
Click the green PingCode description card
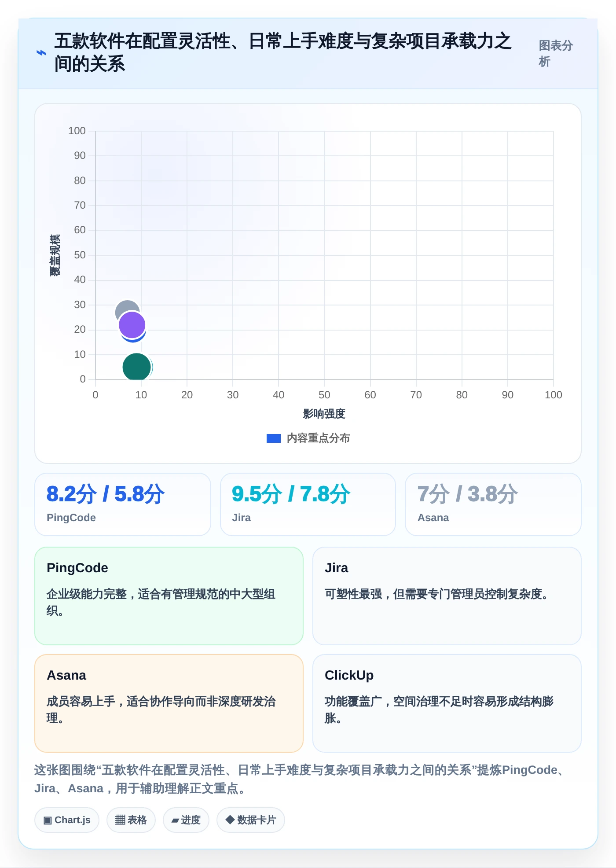169,596
